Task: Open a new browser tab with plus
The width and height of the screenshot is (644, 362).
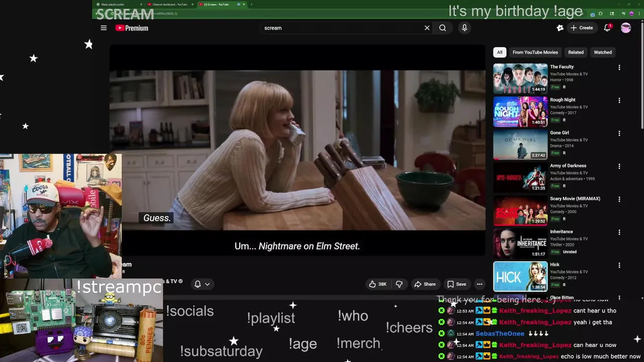Action: [252, 5]
